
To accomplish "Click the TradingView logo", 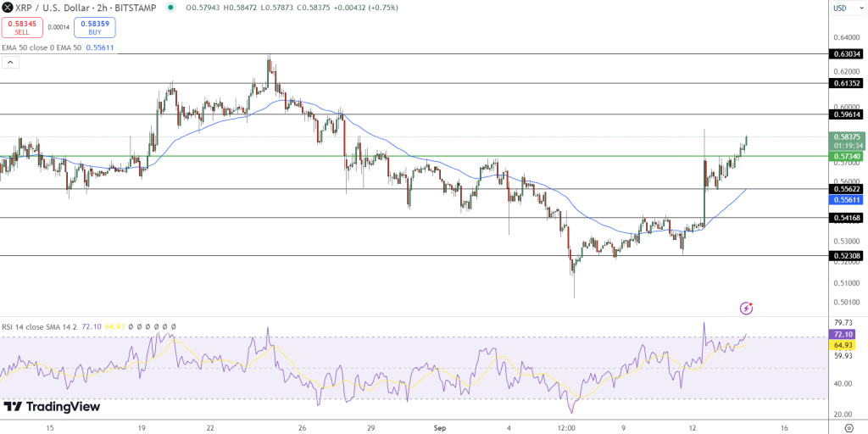I will click(52, 407).
